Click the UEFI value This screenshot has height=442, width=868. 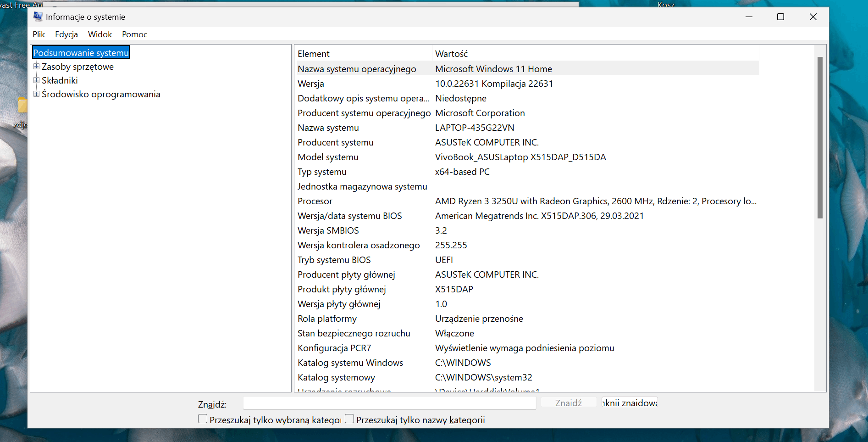point(444,260)
